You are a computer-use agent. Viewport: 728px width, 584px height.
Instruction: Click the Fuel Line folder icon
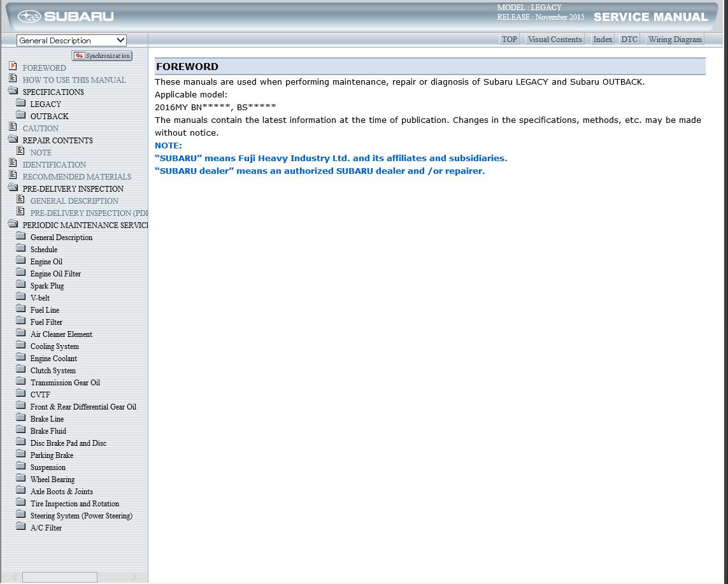(x=21, y=308)
